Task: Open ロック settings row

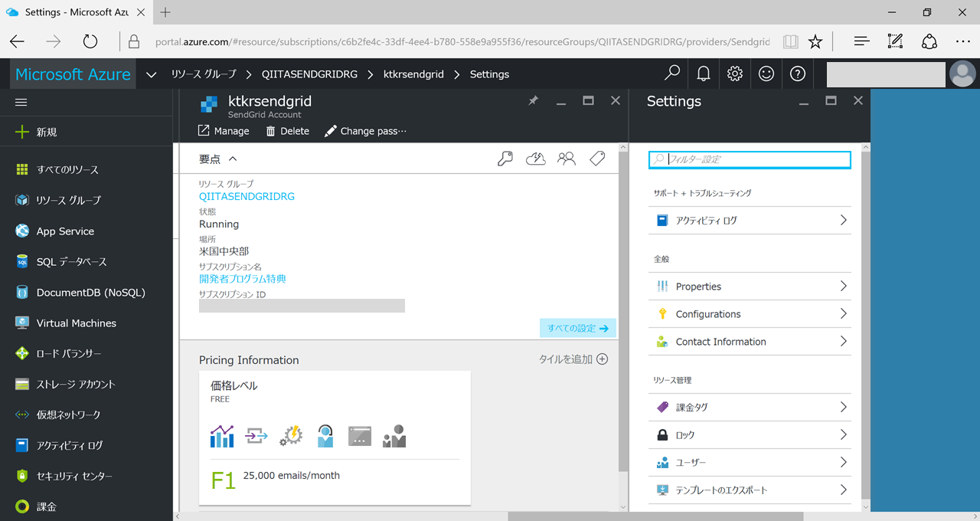Action: (x=750, y=435)
